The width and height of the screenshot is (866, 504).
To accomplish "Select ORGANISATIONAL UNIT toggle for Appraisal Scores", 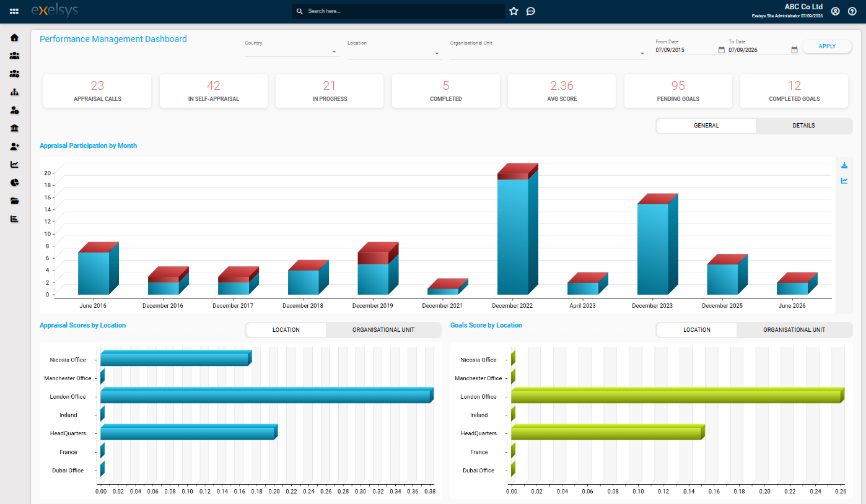I will click(x=383, y=330).
